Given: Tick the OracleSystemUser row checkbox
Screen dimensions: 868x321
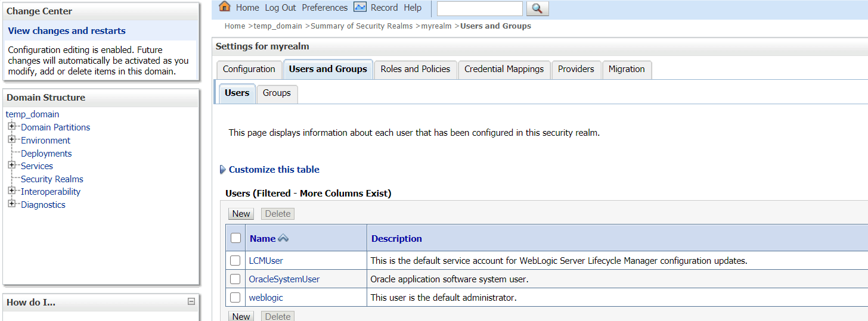Looking at the screenshot, I should click(x=235, y=279).
